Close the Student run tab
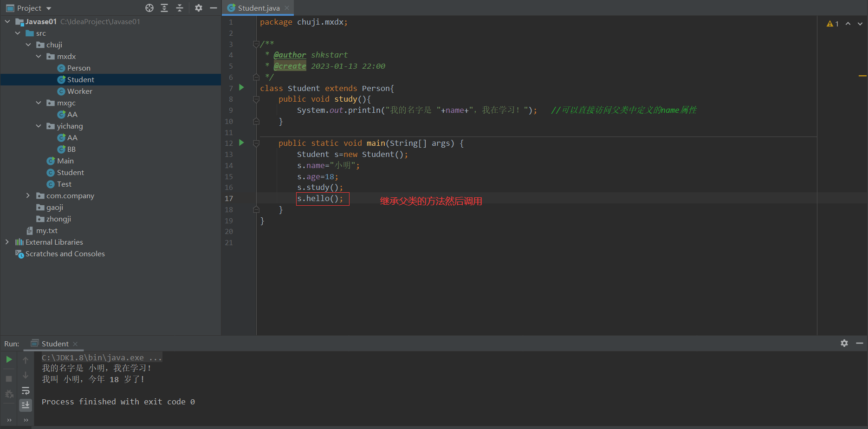 coord(75,344)
